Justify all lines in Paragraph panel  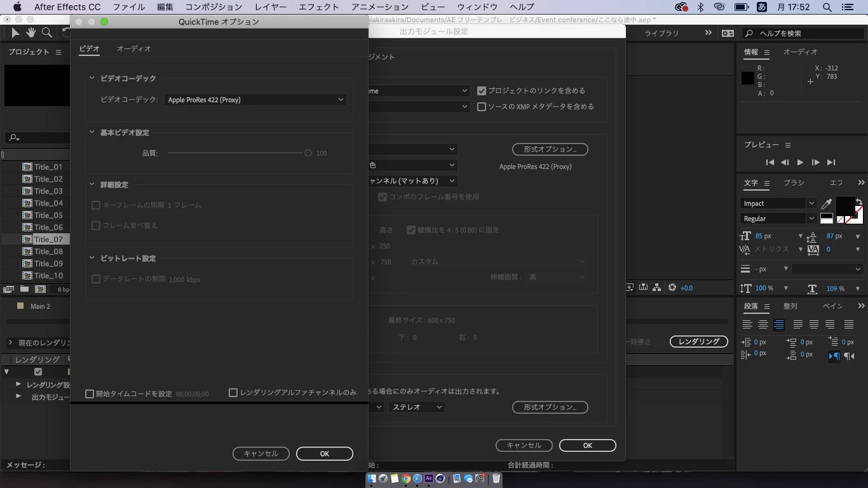pyautogui.click(x=848, y=325)
